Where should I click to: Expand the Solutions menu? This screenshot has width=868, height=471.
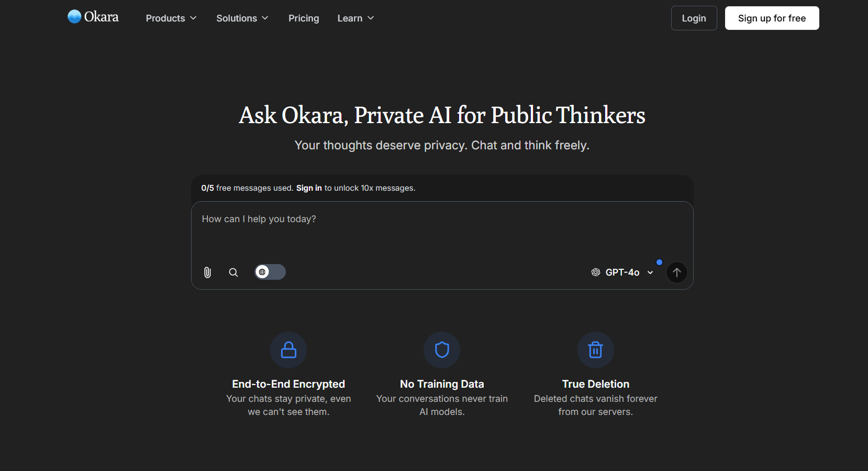[242, 18]
